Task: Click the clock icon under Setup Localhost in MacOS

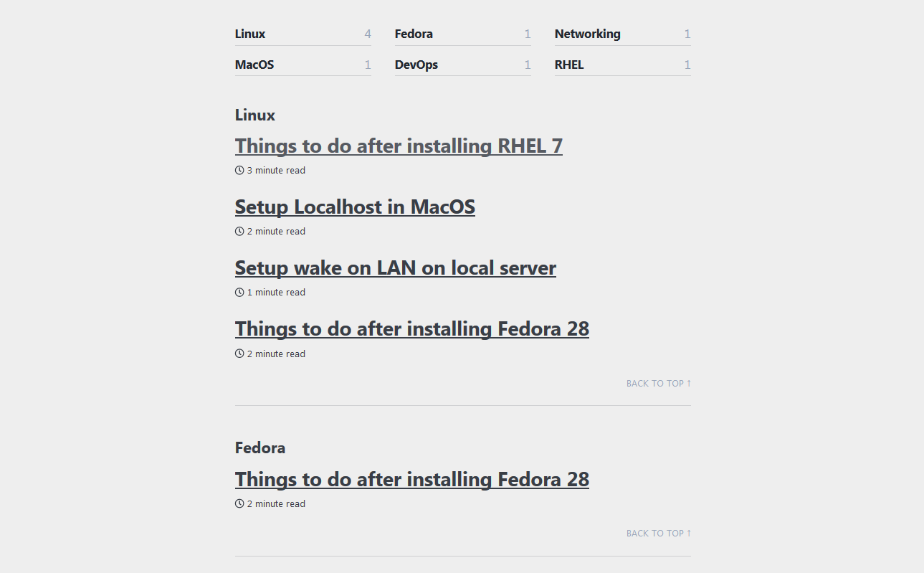Action: click(239, 231)
